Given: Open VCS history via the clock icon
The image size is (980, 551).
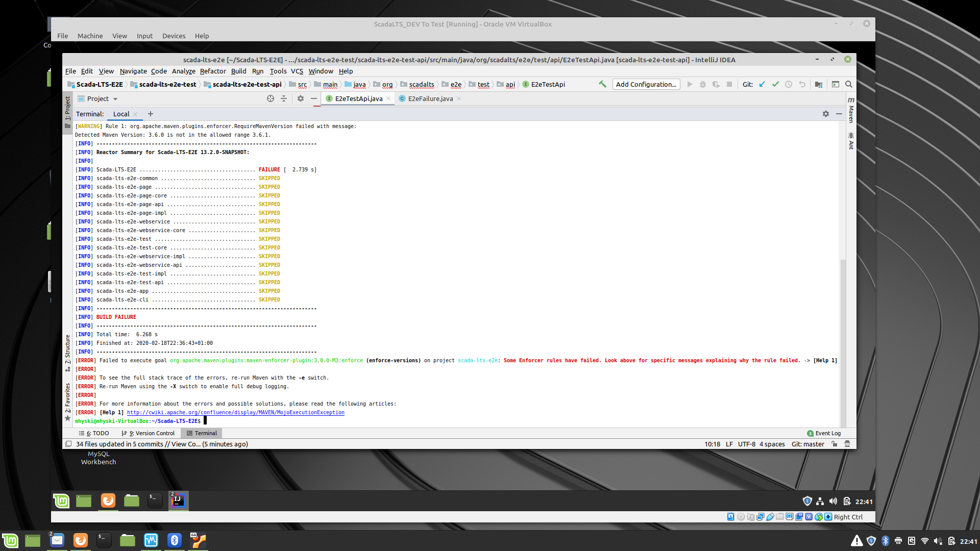Looking at the screenshot, I should [789, 84].
